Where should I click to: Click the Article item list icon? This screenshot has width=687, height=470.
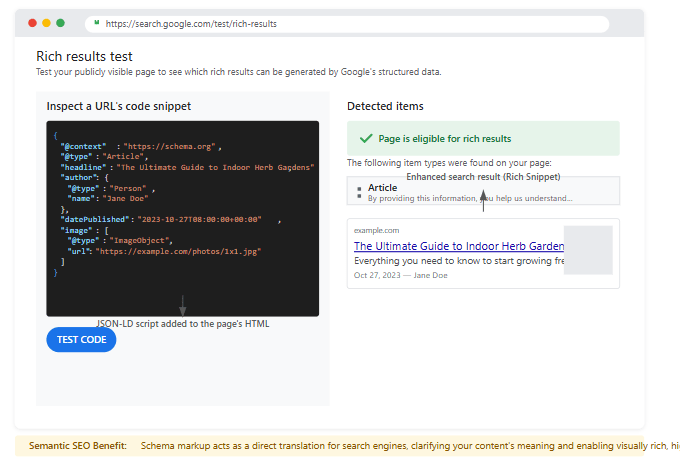359,192
